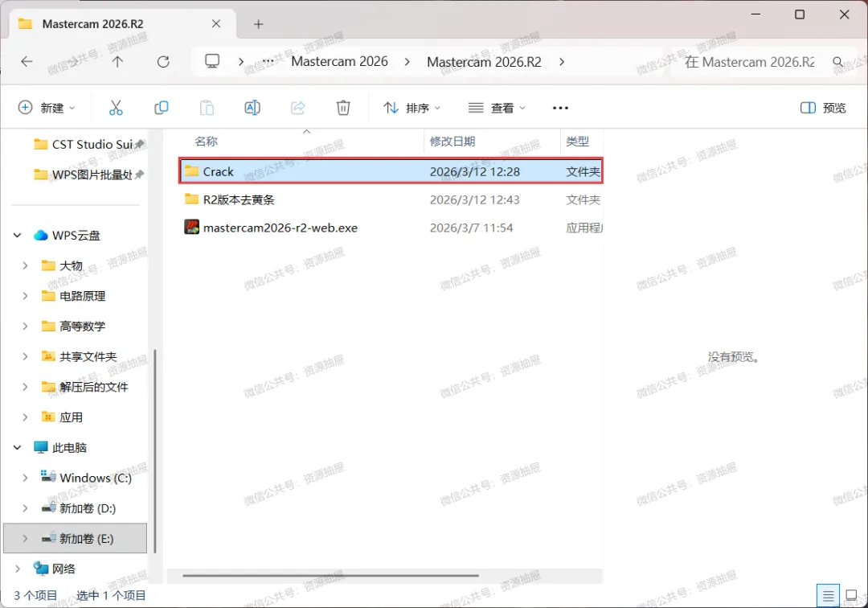Click chevron after Mastercam 2026 breadcrumb
This screenshot has height=608, width=868.
[x=407, y=61]
